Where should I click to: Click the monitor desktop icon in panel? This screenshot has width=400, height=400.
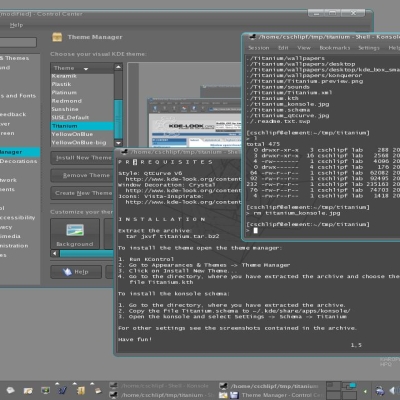[45, 390]
